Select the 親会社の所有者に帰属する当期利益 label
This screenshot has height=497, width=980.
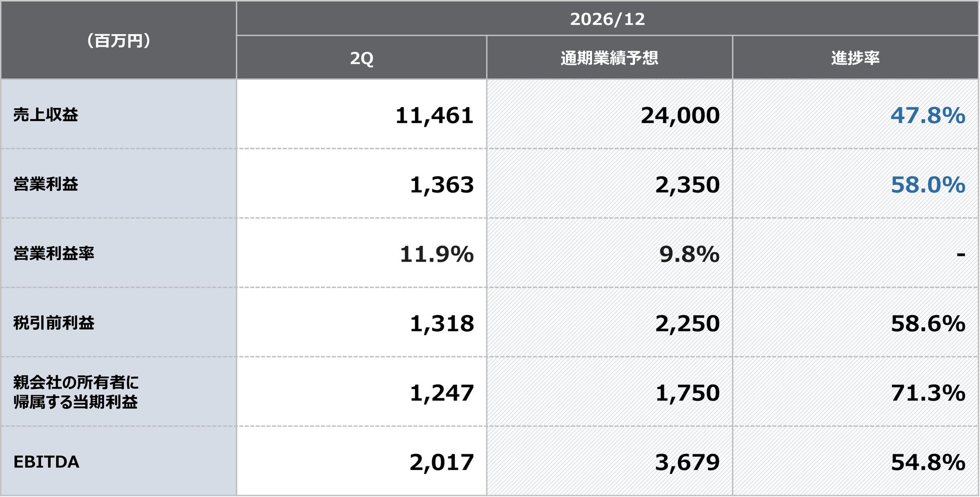(x=76, y=392)
